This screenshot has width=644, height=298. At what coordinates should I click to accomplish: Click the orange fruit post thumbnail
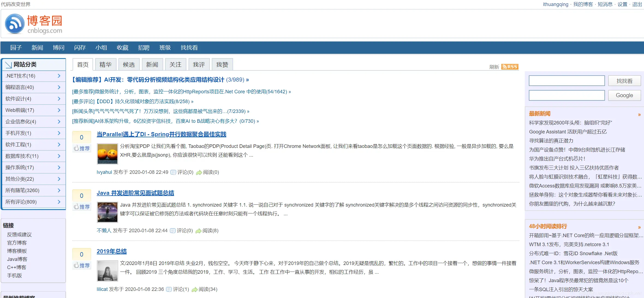[x=108, y=154]
